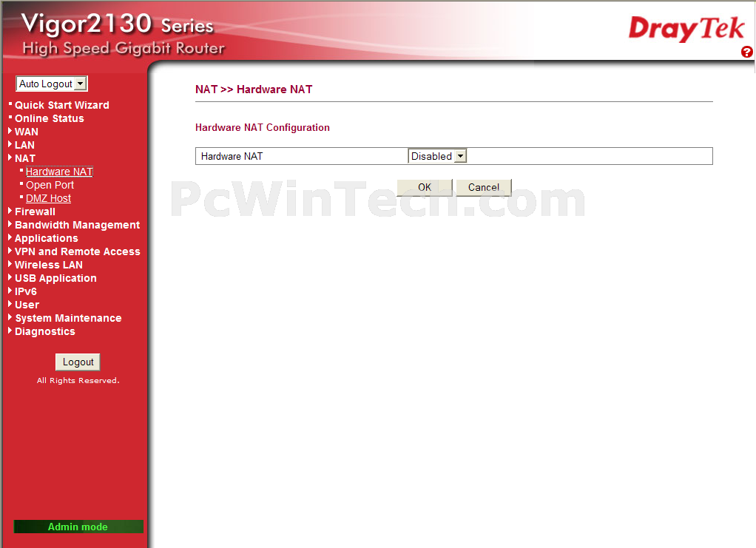Open the DMZ Host link
Screen dimensions: 756x548
48,199
